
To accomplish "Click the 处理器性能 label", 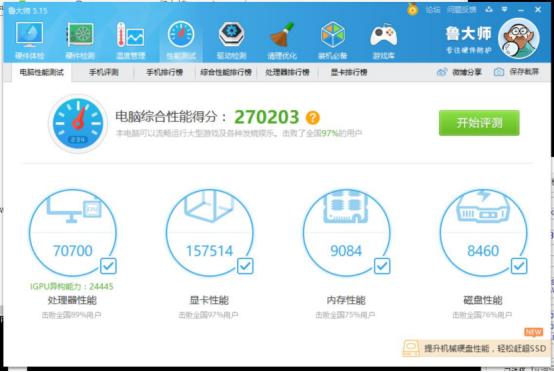I will [x=72, y=300].
